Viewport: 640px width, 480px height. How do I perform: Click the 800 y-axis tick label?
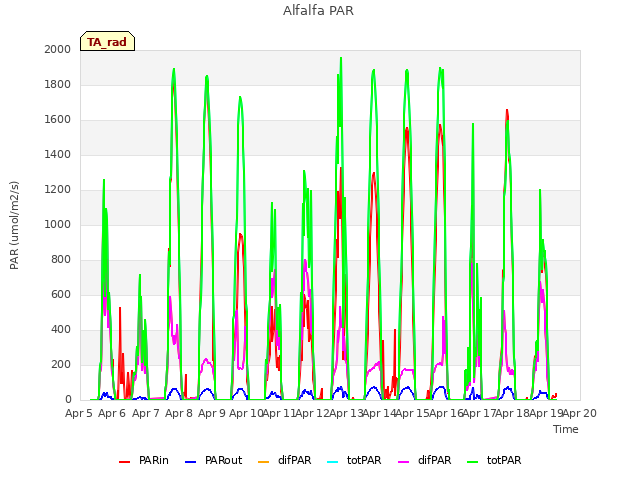pyautogui.click(x=61, y=260)
